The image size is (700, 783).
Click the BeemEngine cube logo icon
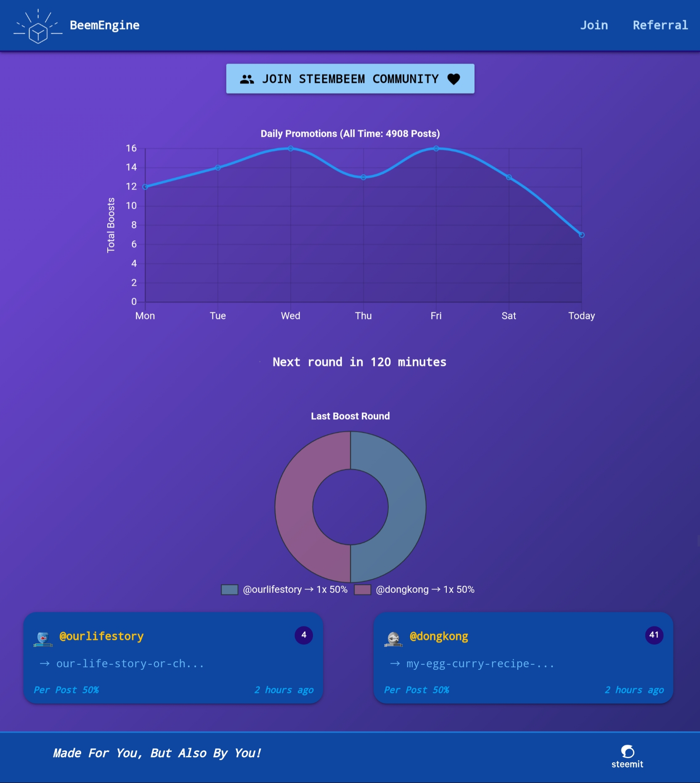38,26
